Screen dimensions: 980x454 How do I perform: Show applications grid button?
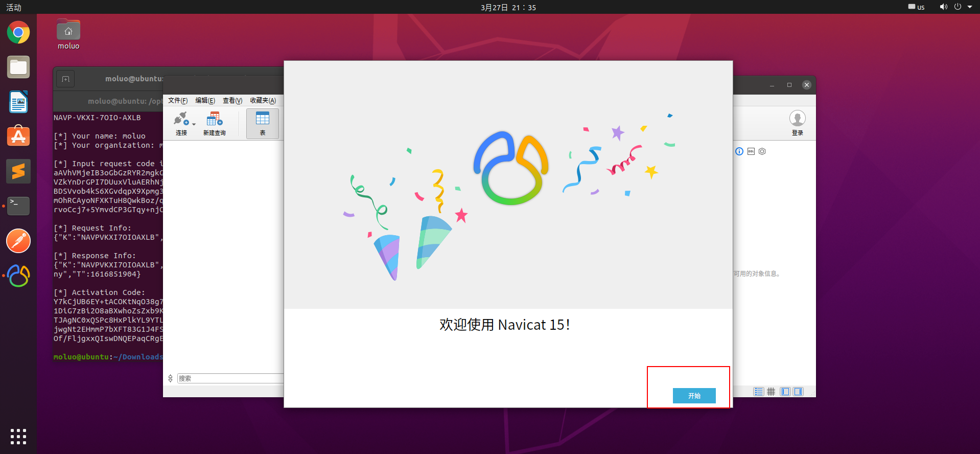tap(18, 437)
